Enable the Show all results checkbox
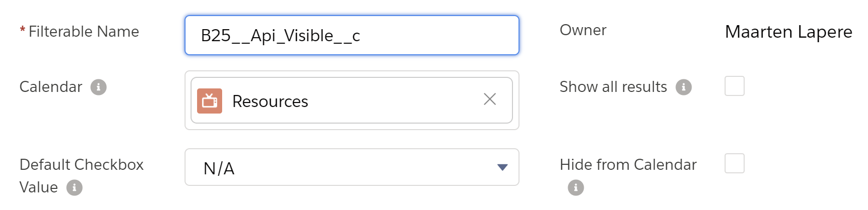Screen dimensions: 868x210 [734, 86]
